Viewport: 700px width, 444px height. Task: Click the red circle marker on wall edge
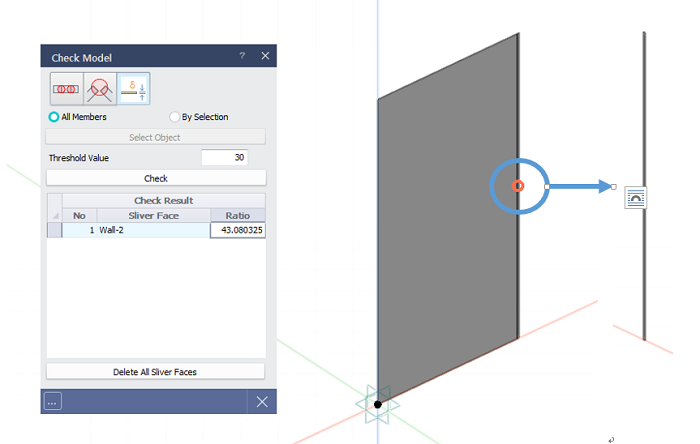click(x=518, y=186)
